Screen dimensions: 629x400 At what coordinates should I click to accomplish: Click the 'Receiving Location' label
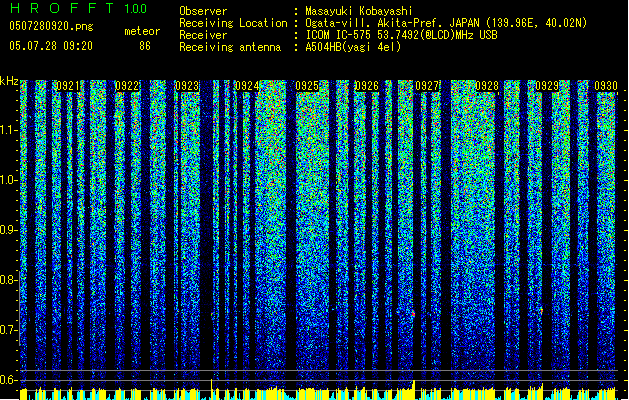pos(233,23)
